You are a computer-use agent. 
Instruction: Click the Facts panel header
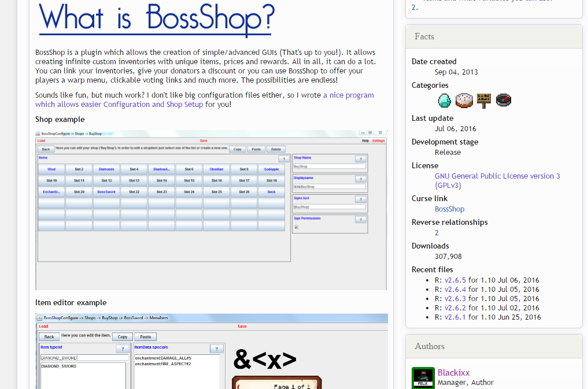[x=494, y=36]
